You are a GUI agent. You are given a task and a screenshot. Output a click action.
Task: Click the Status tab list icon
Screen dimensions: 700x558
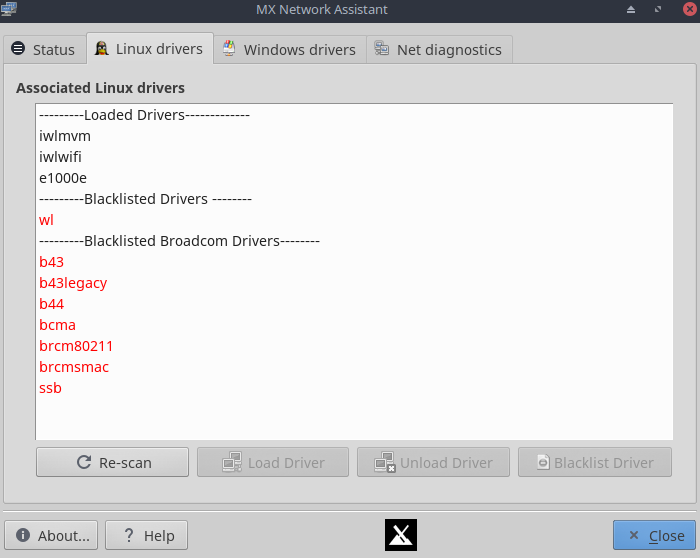tap(18, 48)
